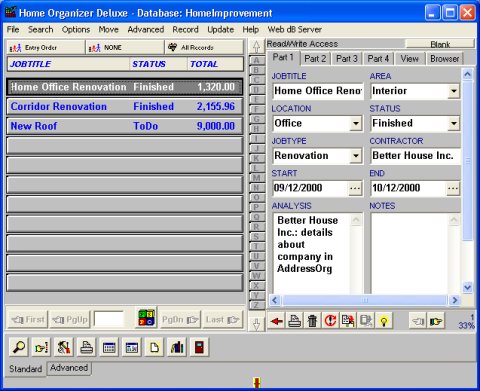
Task: Click the printer icon in bottom toolbar
Action: (x=87, y=347)
